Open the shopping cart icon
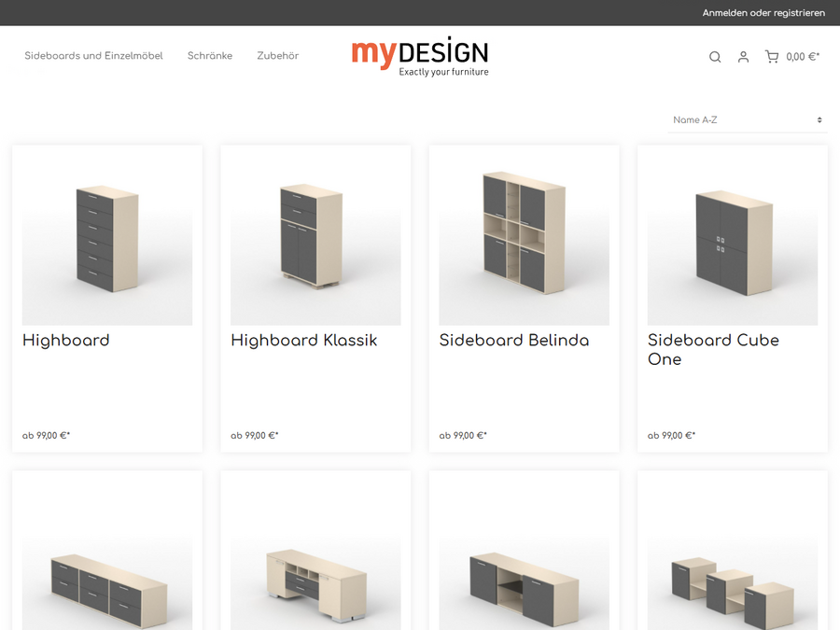 pyautogui.click(x=772, y=57)
